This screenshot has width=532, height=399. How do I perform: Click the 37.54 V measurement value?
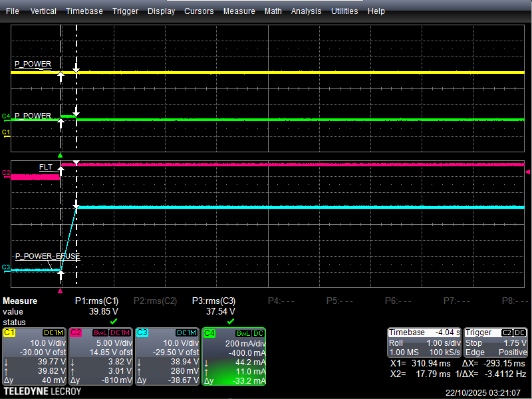click(x=221, y=311)
